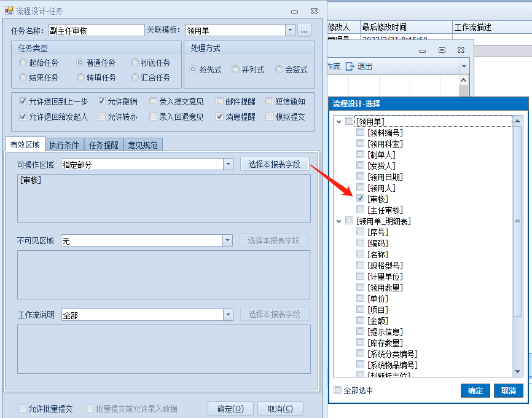The image size is (532, 418).
Task: Choose the 起始任务 task type
Action: pyautogui.click(x=23, y=63)
